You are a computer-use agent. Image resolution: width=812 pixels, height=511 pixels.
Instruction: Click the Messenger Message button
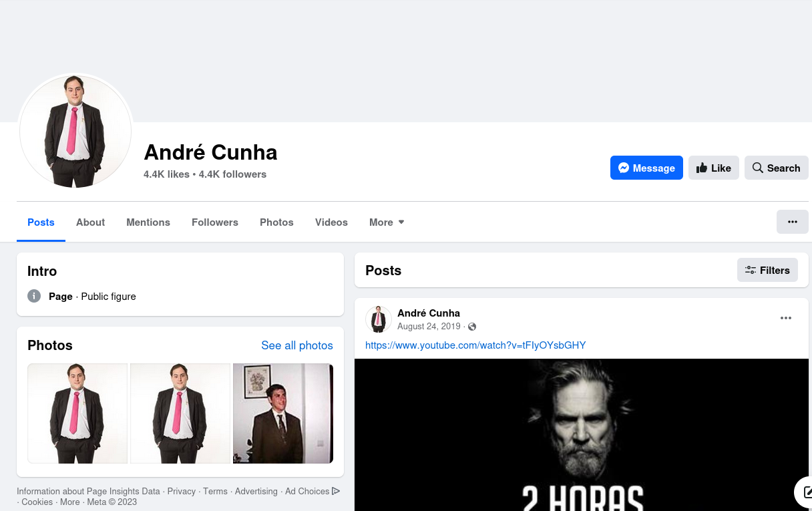tap(646, 168)
